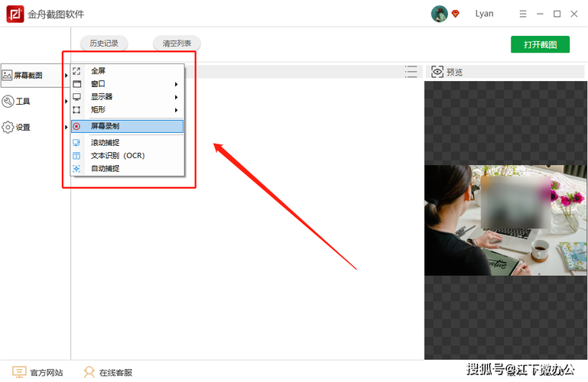Click the 设置 gear sidebar icon

pyautogui.click(x=8, y=128)
